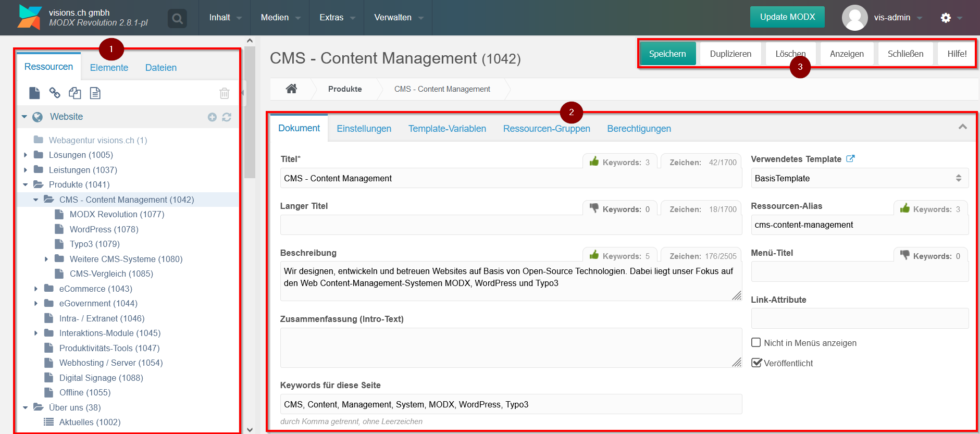The height and width of the screenshot is (434, 980).
Task: Open the search icon in top bar
Action: (177, 19)
